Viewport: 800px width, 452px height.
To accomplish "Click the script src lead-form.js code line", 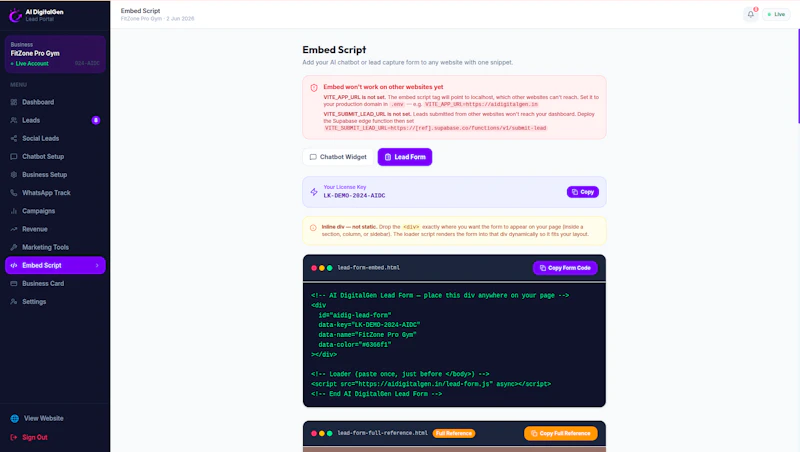I will click(431, 384).
